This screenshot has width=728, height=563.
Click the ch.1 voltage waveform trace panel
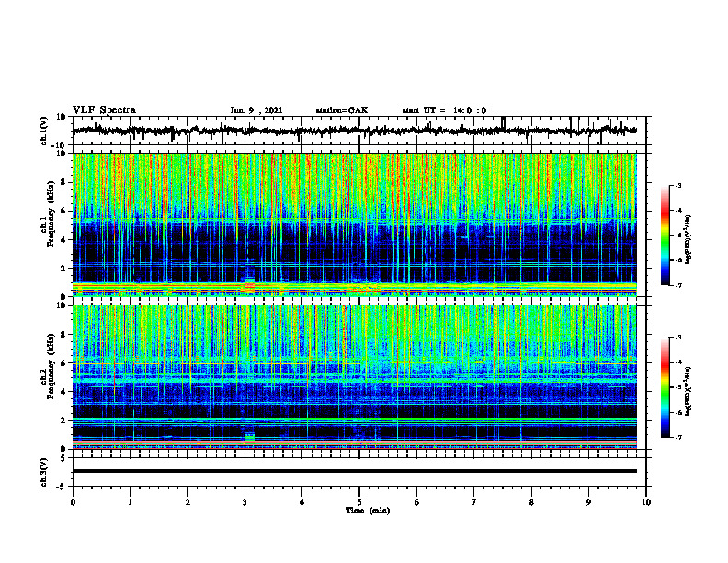[358, 131]
